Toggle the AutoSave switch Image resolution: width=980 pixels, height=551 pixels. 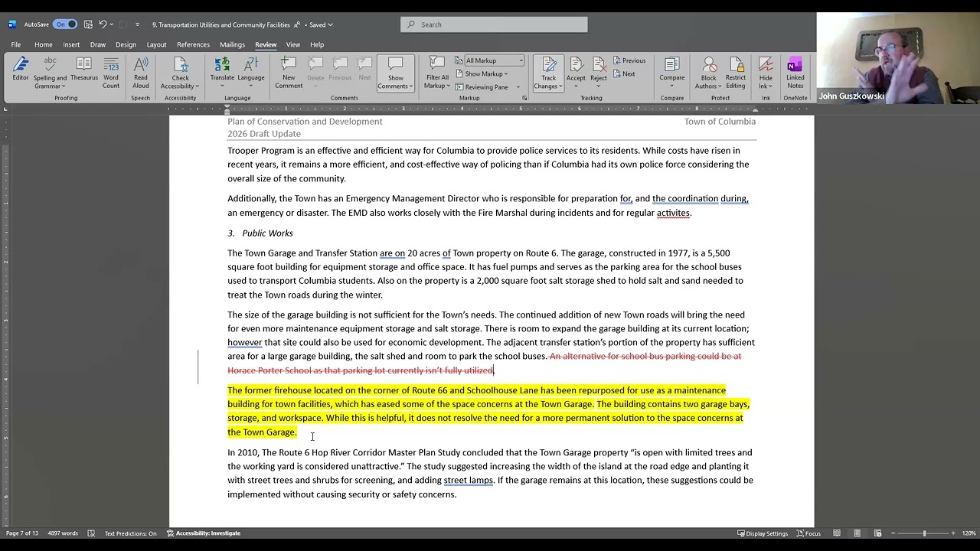(65, 24)
